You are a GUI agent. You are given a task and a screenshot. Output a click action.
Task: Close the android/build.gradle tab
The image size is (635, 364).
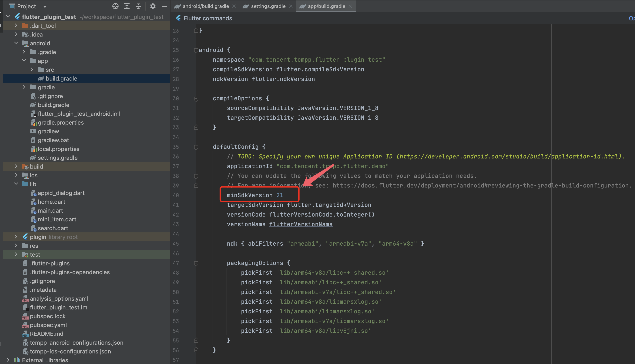234,6
